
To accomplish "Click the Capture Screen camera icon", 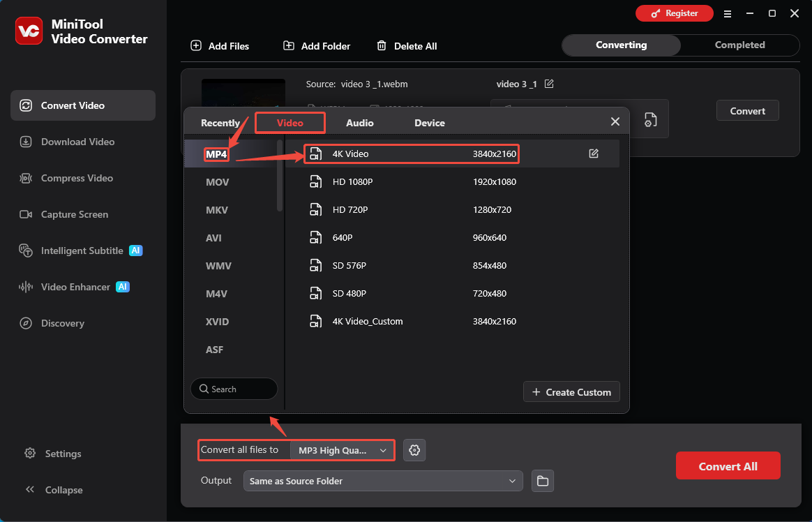I will coord(25,214).
